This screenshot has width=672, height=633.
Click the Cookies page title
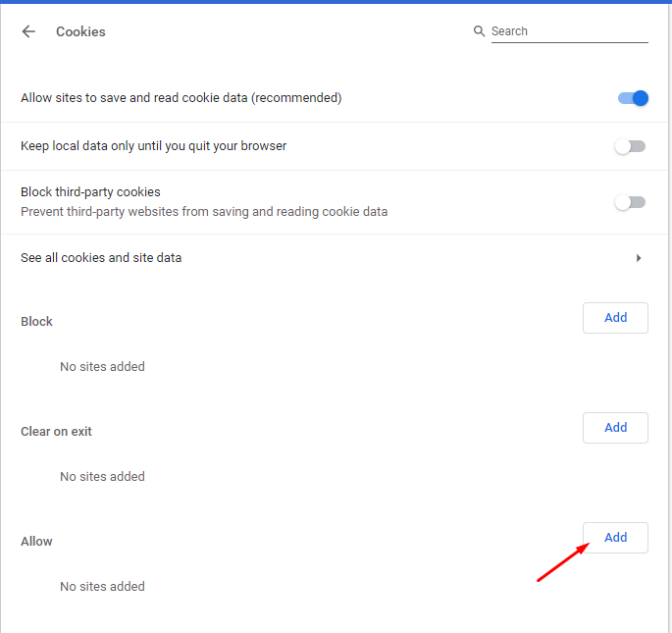click(x=80, y=31)
